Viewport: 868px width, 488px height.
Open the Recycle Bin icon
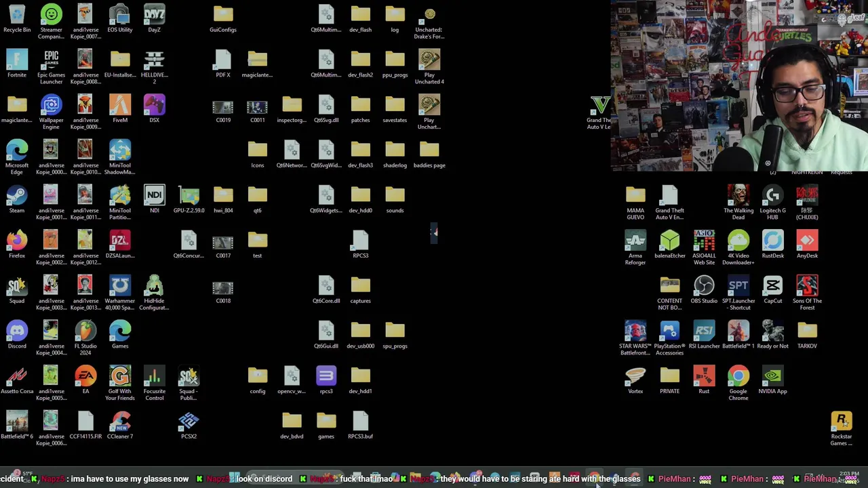pos(17,19)
